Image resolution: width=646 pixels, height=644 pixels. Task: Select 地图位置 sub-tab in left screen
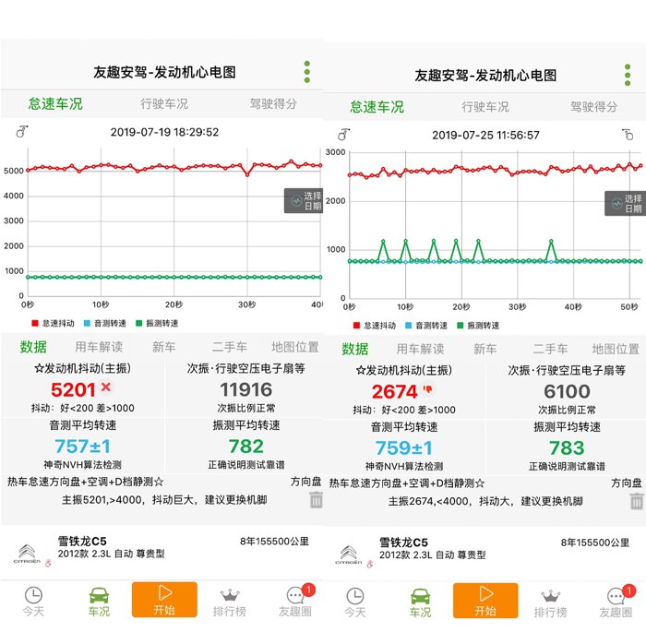[295, 347]
